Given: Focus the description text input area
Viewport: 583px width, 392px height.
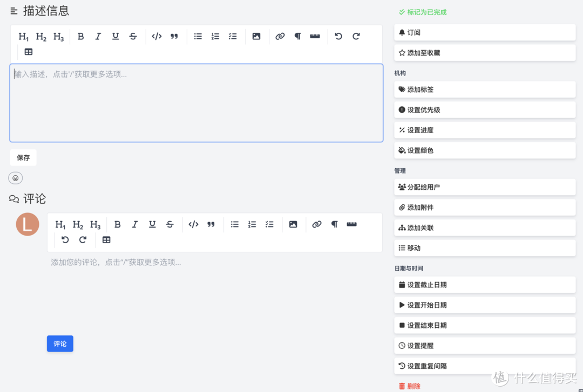Looking at the screenshot, I should (x=196, y=104).
